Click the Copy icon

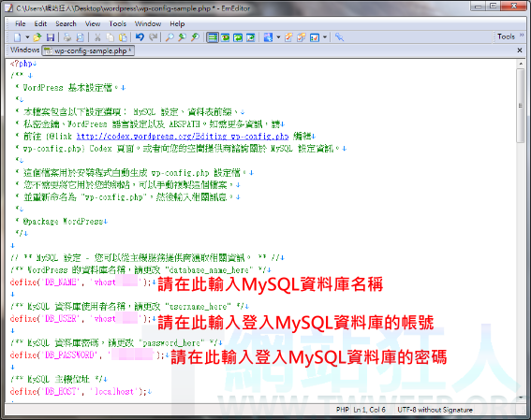click(x=111, y=37)
